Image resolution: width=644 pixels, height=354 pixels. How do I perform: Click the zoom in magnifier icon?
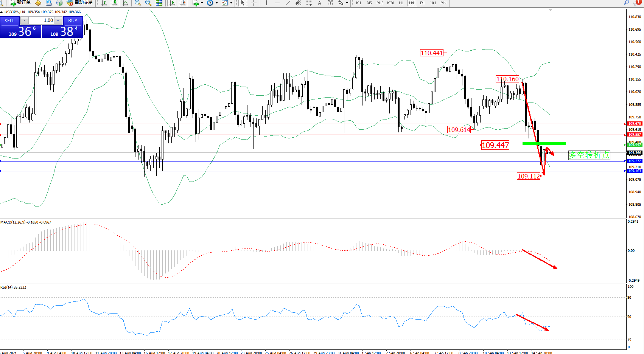click(x=138, y=3)
